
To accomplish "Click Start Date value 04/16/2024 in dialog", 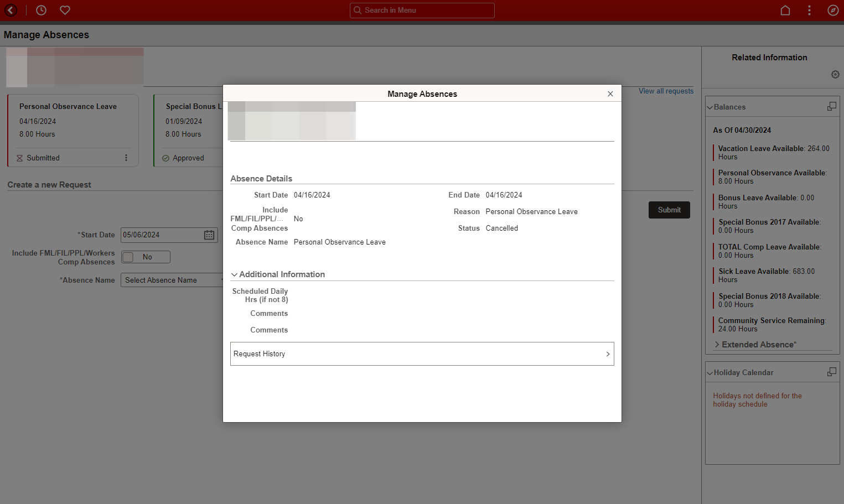I will click(x=312, y=195).
